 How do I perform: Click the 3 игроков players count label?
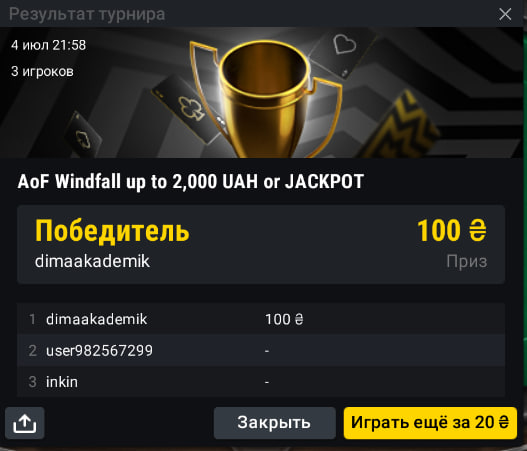pos(42,71)
